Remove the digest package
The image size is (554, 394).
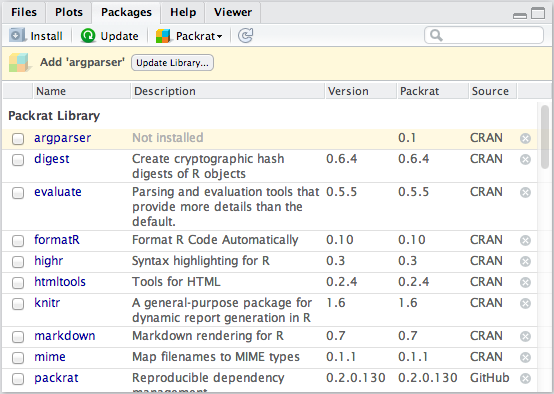(x=525, y=159)
